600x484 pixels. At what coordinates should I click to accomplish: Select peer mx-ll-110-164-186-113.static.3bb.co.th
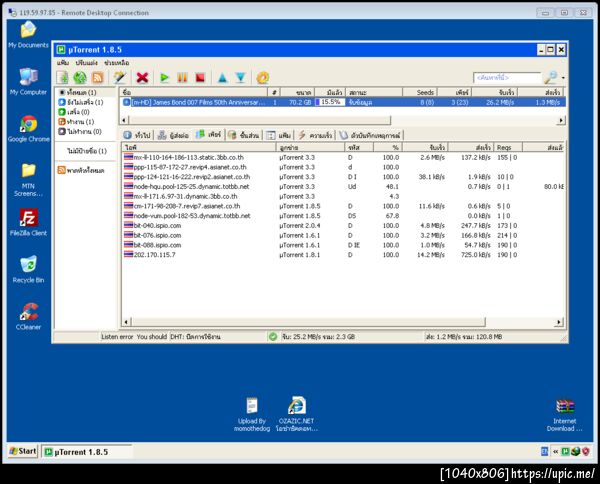342,157
